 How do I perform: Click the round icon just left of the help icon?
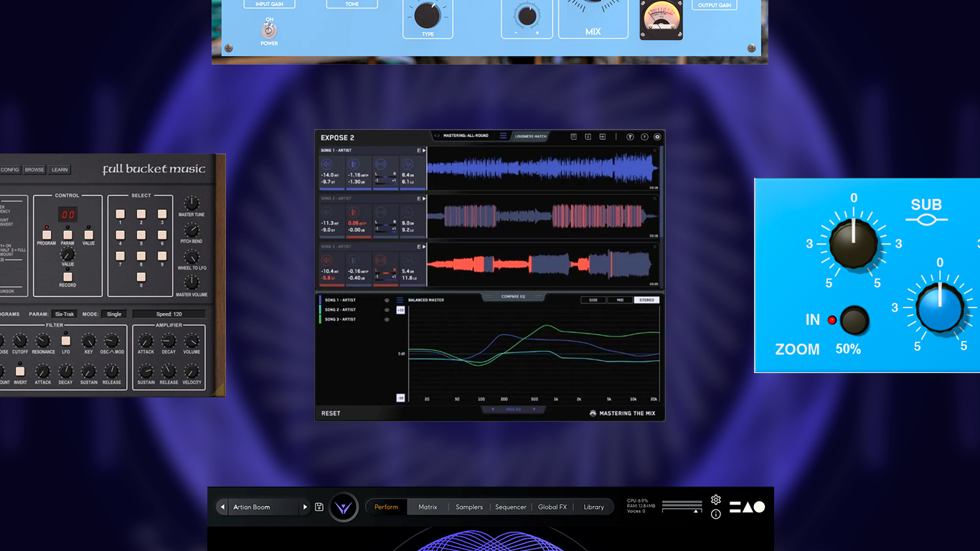tap(630, 136)
